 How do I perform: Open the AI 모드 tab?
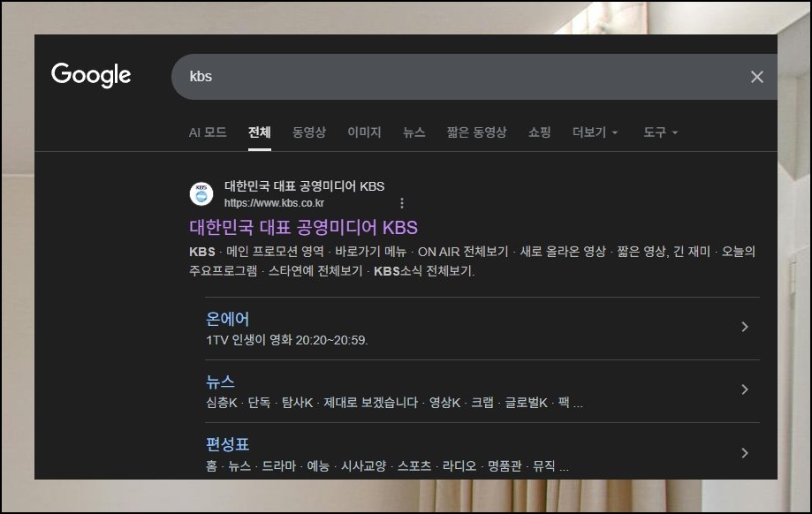(208, 132)
